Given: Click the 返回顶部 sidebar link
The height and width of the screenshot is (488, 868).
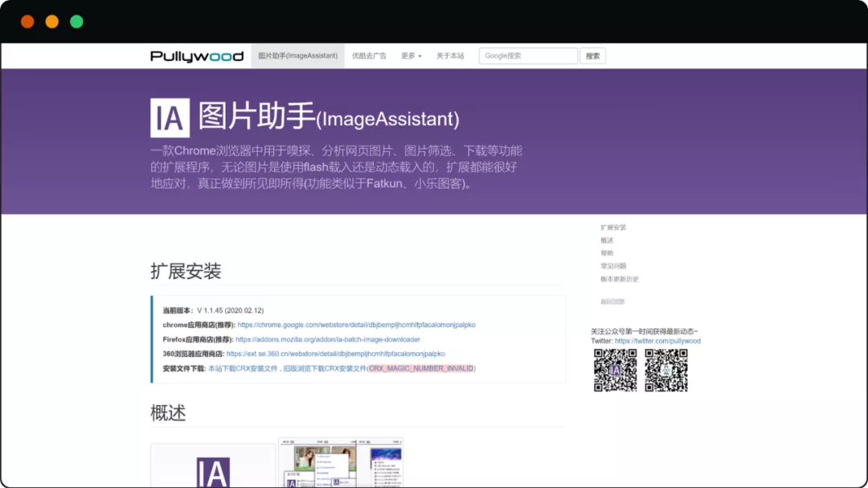Looking at the screenshot, I should [x=612, y=301].
